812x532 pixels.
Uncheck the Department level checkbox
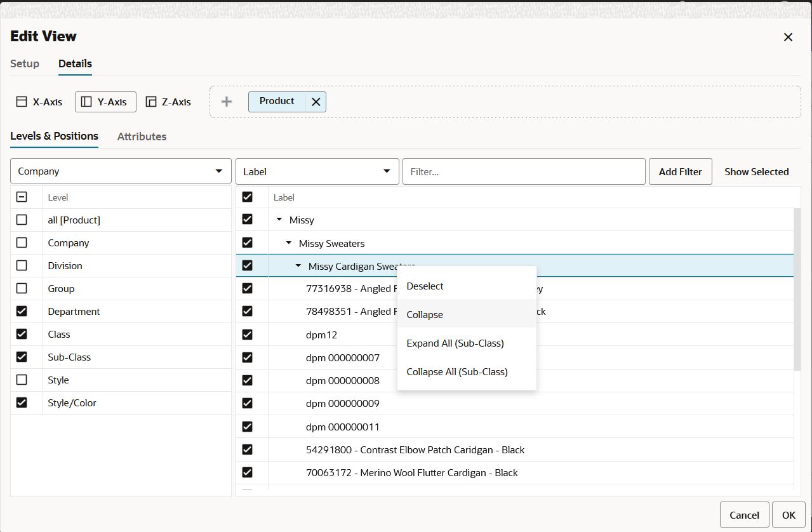coord(22,311)
